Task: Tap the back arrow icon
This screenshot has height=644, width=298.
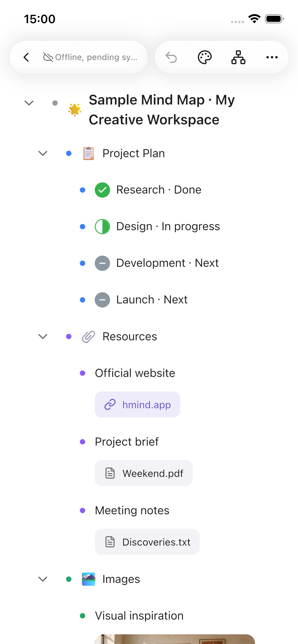Action: click(26, 57)
